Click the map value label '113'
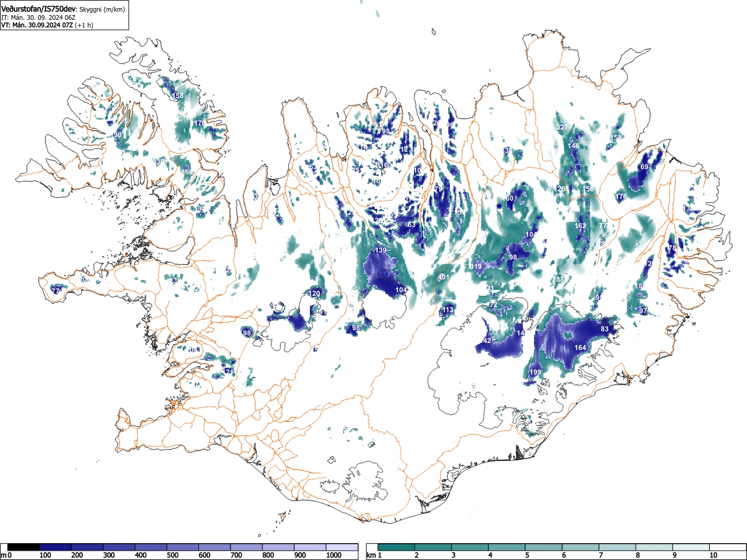This screenshot has height=560, width=747. pos(448,310)
